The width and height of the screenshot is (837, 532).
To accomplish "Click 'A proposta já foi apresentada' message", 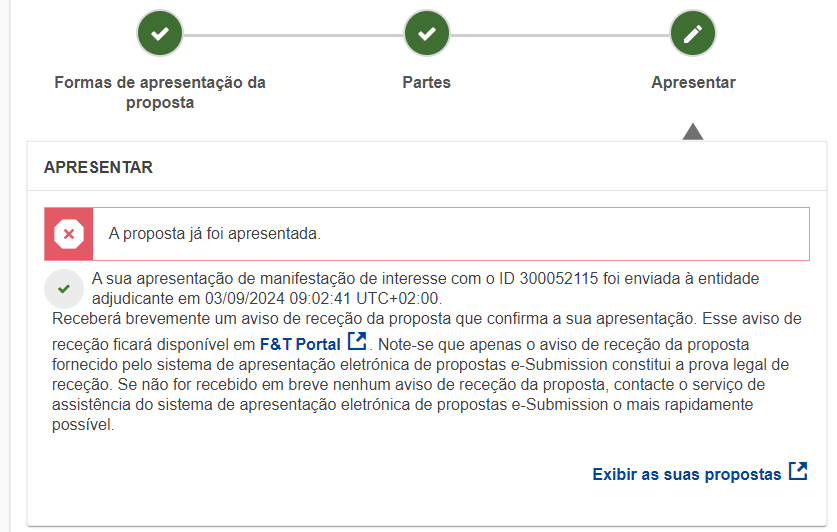I will tap(215, 234).
